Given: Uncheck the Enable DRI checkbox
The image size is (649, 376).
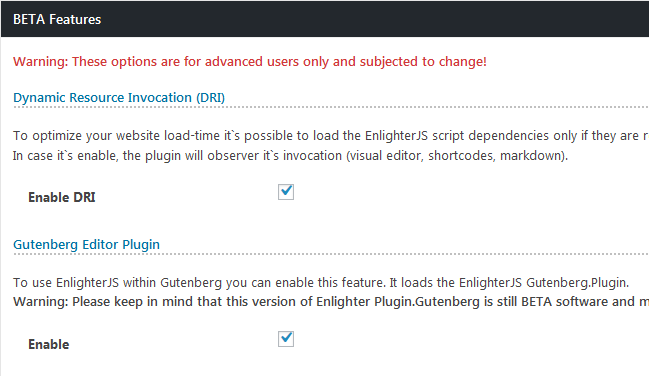Looking at the screenshot, I should click(286, 192).
